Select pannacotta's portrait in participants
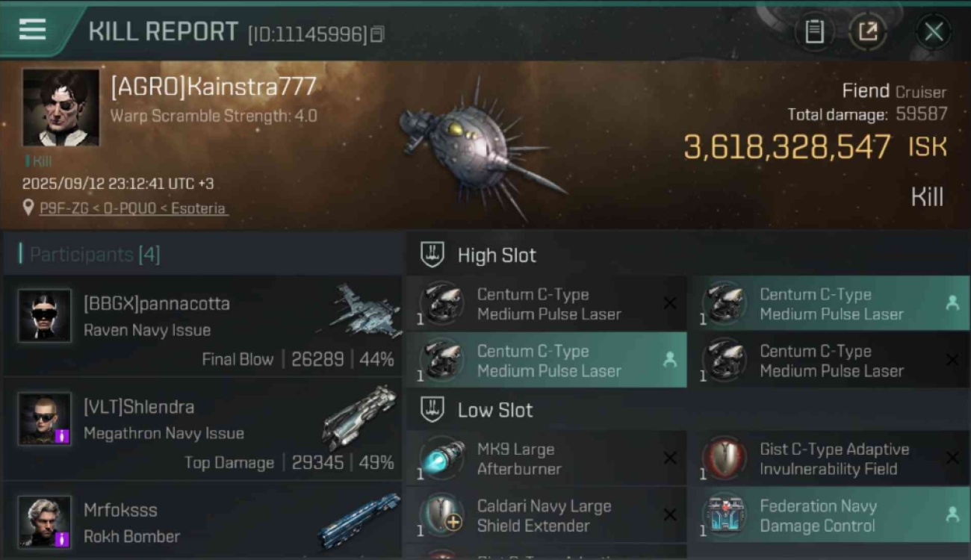Screen dimensions: 971x560 click(x=45, y=316)
